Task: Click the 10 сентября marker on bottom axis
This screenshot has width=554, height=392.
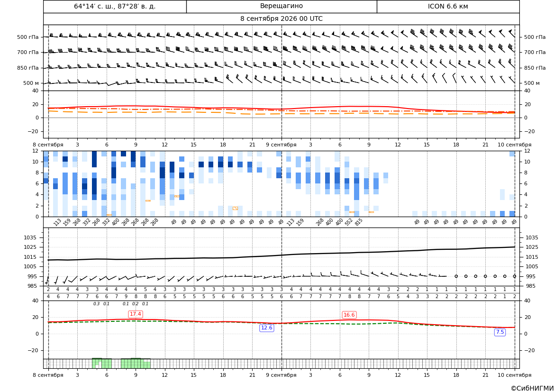Action: click(515, 375)
